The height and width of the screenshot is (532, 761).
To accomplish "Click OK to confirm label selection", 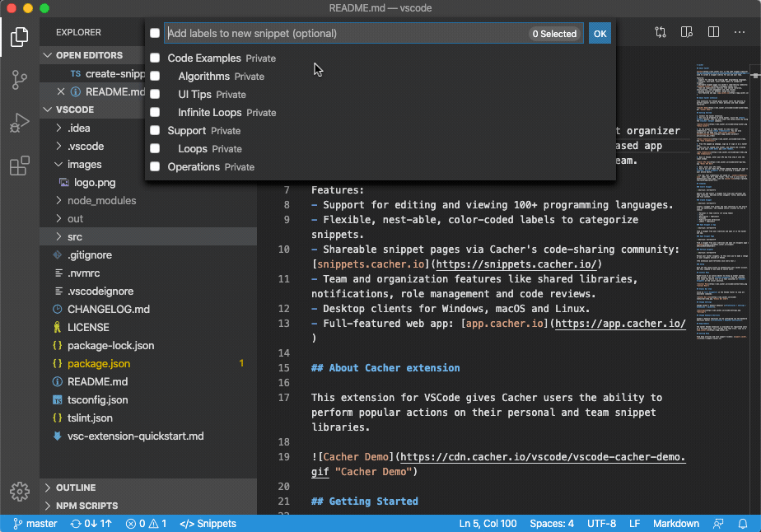I will tap(600, 34).
